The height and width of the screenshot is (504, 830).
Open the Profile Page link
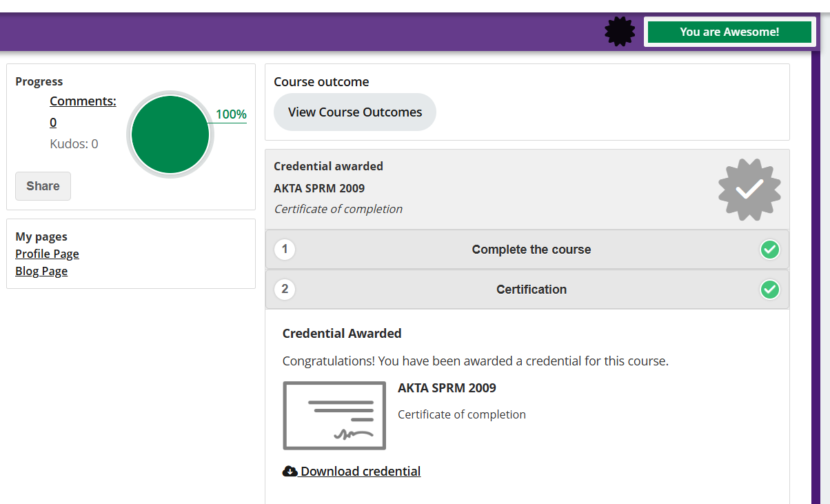click(x=47, y=254)
